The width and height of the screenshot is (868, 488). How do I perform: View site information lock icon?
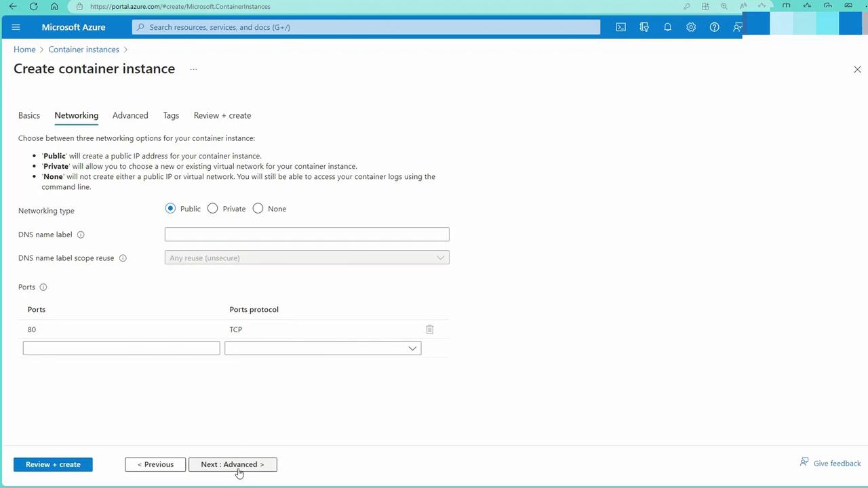coord(79,6)
